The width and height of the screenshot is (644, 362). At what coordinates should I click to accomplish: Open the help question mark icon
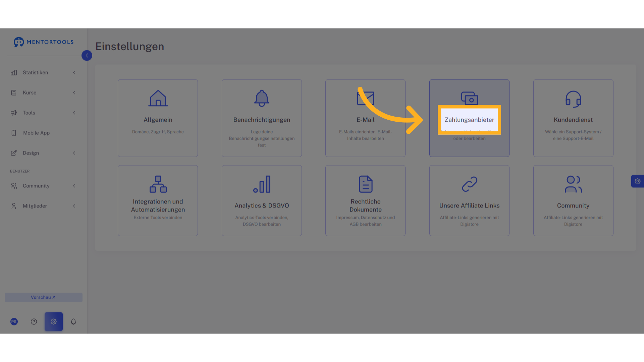point(34,322)
